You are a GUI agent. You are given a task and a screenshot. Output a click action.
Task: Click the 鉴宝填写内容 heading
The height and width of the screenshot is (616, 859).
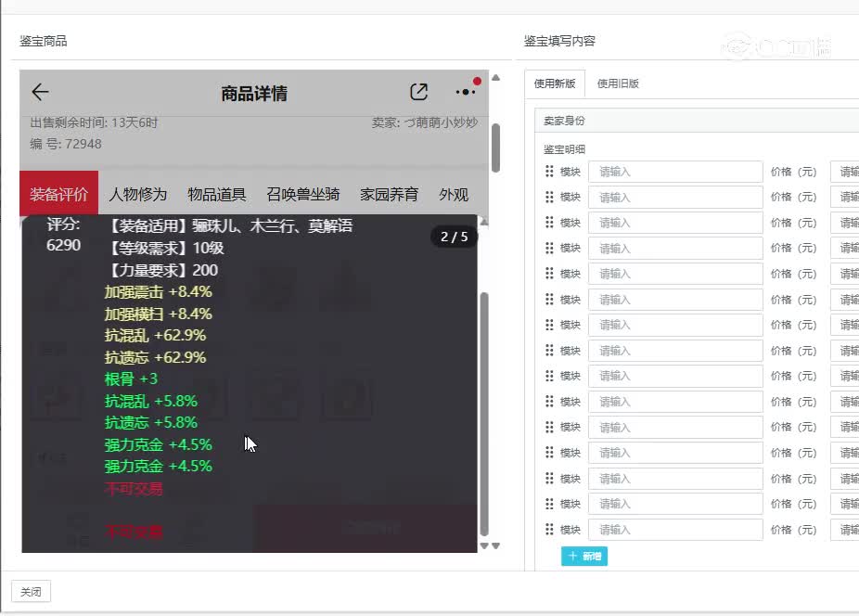559,41
